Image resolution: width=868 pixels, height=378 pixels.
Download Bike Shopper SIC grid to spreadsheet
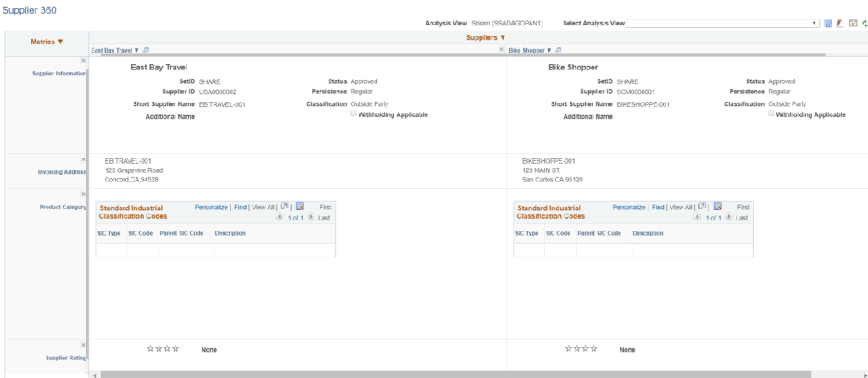[x=718, y=207]
